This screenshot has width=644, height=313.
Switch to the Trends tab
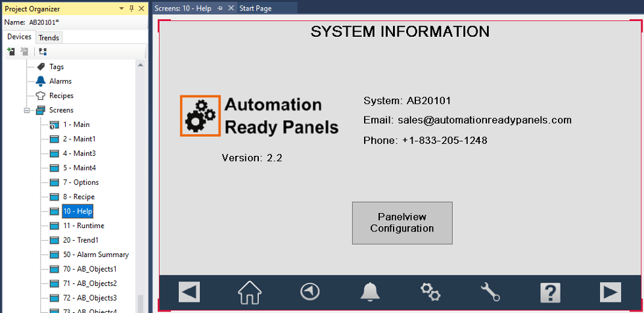(49, 37)
